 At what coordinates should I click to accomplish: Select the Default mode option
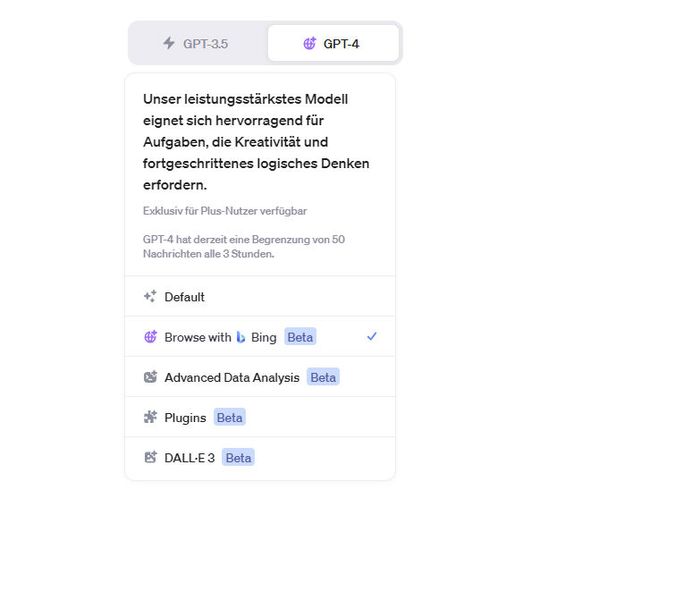[184, 297]
